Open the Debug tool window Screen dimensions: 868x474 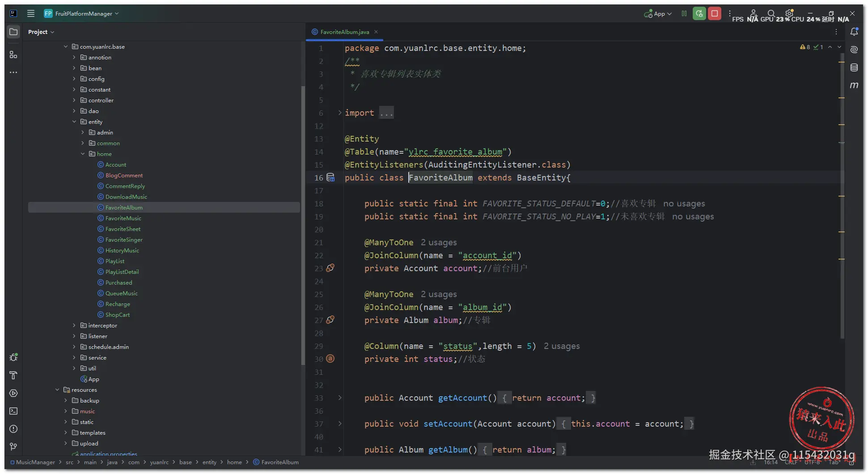tap(13, 357)
